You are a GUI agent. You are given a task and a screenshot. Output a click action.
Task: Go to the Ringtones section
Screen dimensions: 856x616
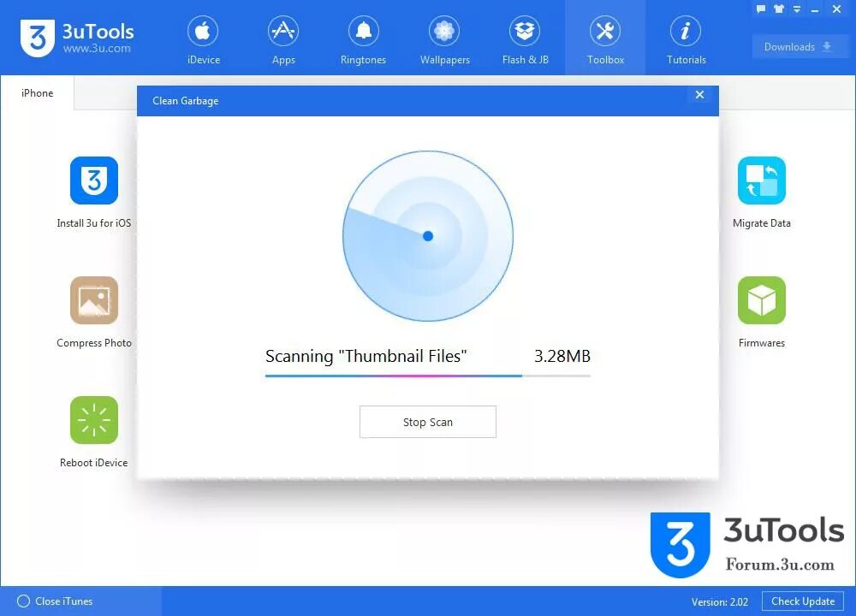[x=364, y=41]
